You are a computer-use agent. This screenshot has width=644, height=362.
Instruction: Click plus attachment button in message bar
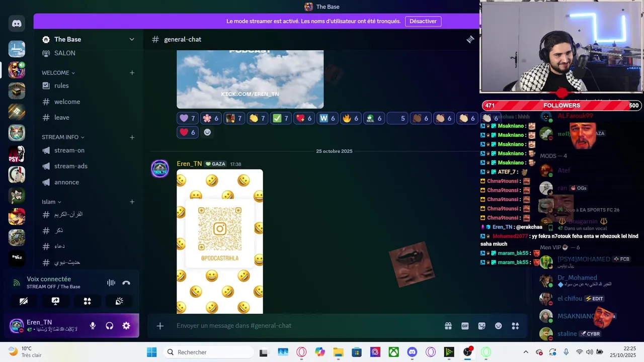[x=160, y=326]
